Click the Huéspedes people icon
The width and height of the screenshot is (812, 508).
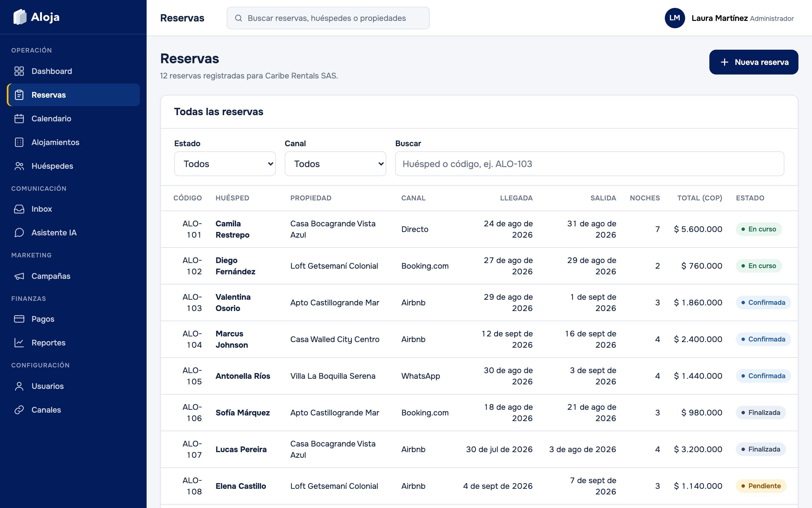(x=19, y=166)
